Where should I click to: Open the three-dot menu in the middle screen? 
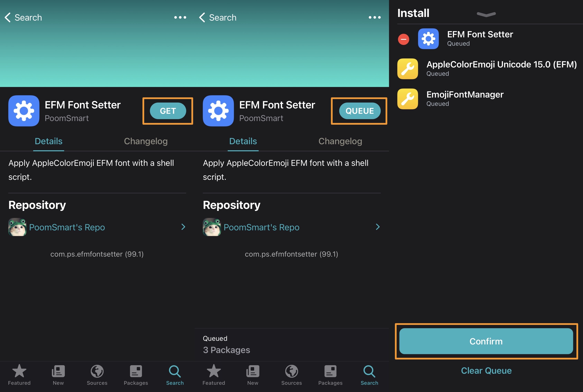tap(375, 17)
